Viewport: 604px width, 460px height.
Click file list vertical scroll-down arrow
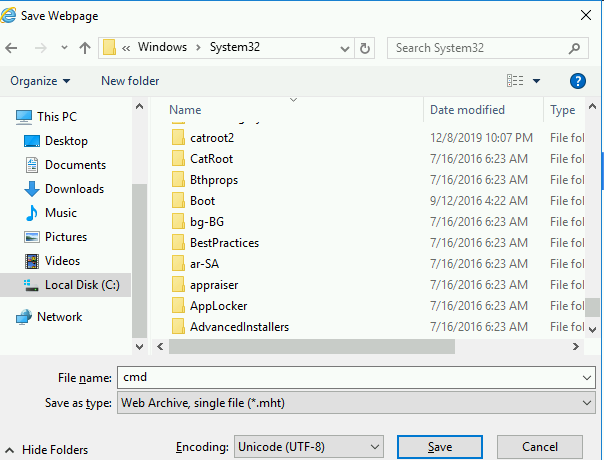[592, 329]
